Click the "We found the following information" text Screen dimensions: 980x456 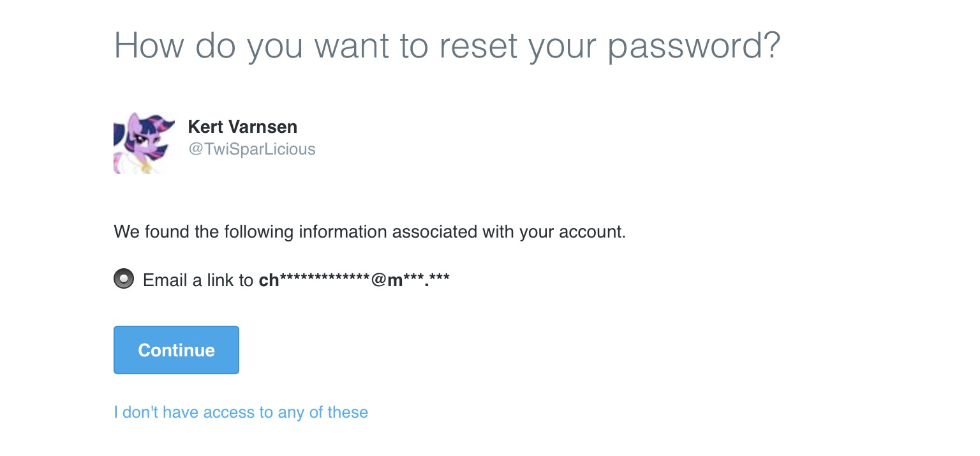(x=369, y=231)
